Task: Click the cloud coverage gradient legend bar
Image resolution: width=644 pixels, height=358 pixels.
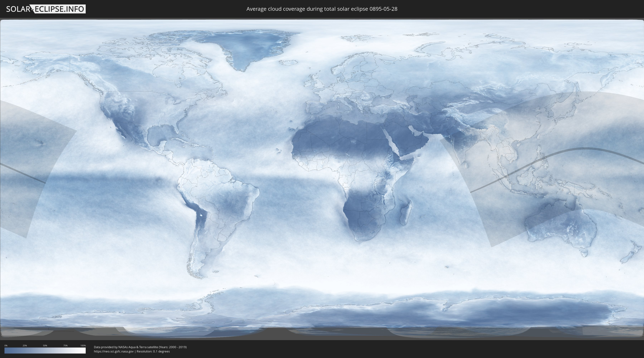Action: click(x=45, y=350)
